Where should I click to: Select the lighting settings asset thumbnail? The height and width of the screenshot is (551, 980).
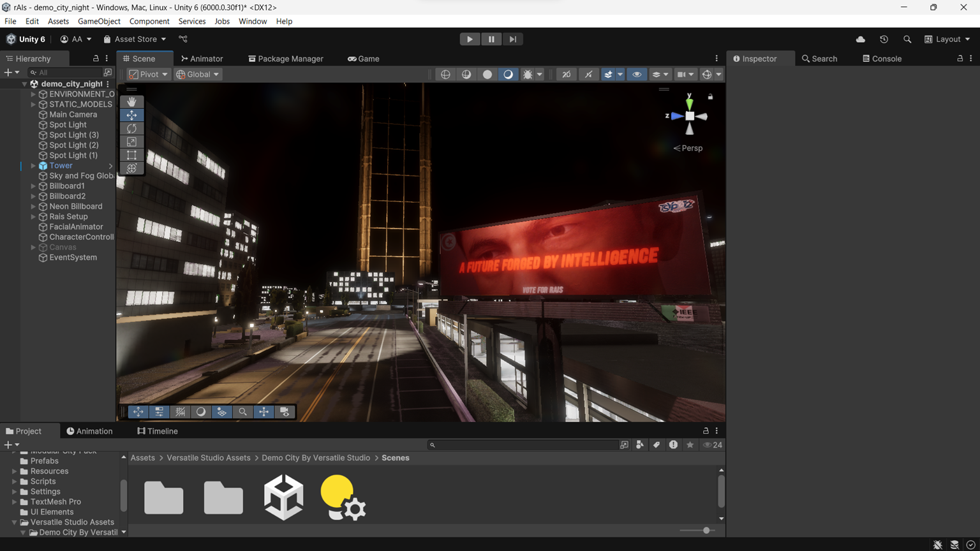pos(343,497)
